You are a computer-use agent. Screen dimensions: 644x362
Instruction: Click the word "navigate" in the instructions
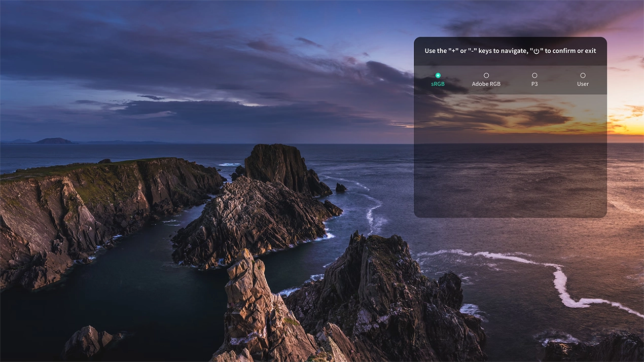click(x=509, y=51)
